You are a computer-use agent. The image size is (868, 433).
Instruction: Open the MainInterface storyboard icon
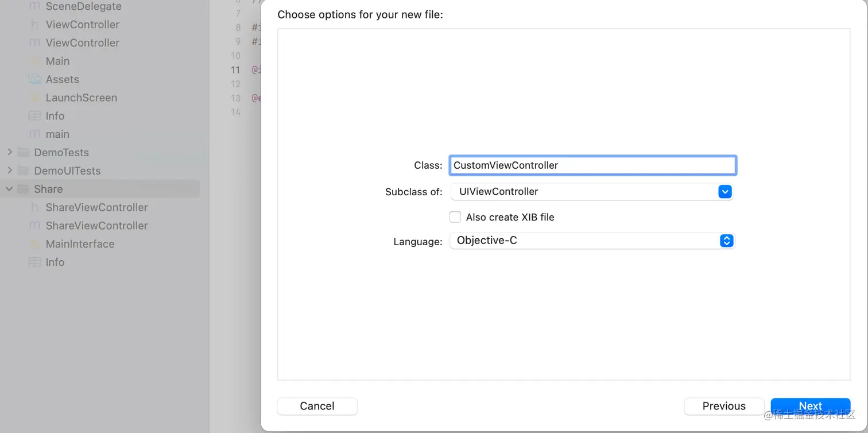click(34, 244)
